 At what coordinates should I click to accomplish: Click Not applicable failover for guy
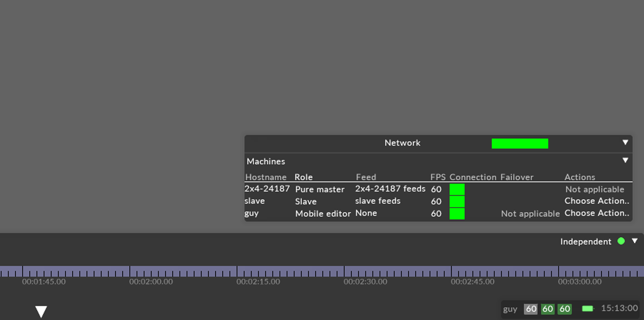(530, 214)
